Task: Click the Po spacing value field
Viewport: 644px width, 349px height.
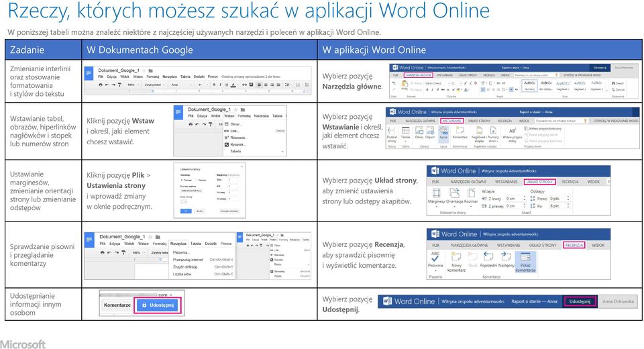Action: click(x=557, y=206)
